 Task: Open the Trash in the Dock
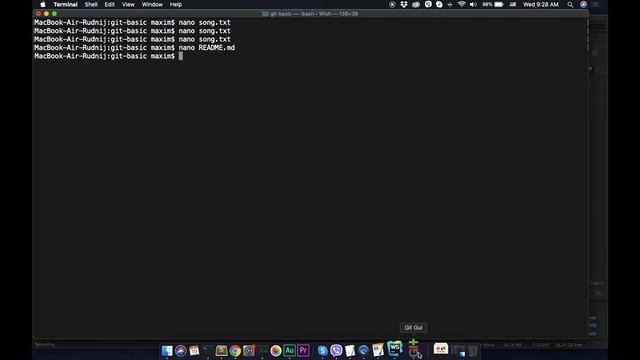pyautogui.click(x=473, y=351)
